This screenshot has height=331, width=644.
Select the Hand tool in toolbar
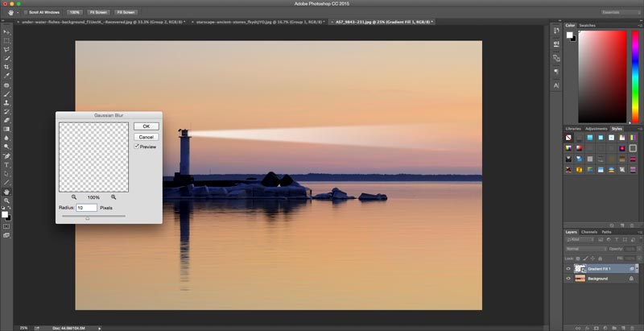pyautogui.click(x=6, y=192)
